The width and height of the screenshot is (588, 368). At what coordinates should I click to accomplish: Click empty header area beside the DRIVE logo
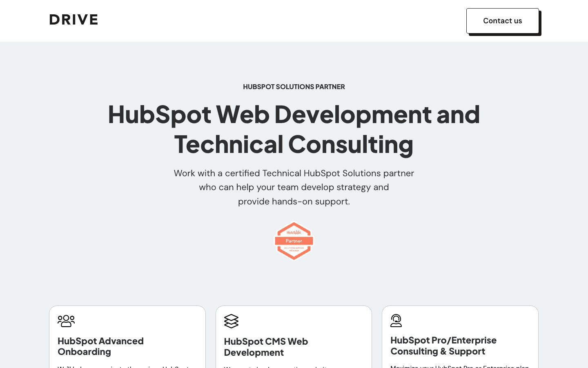265,20
